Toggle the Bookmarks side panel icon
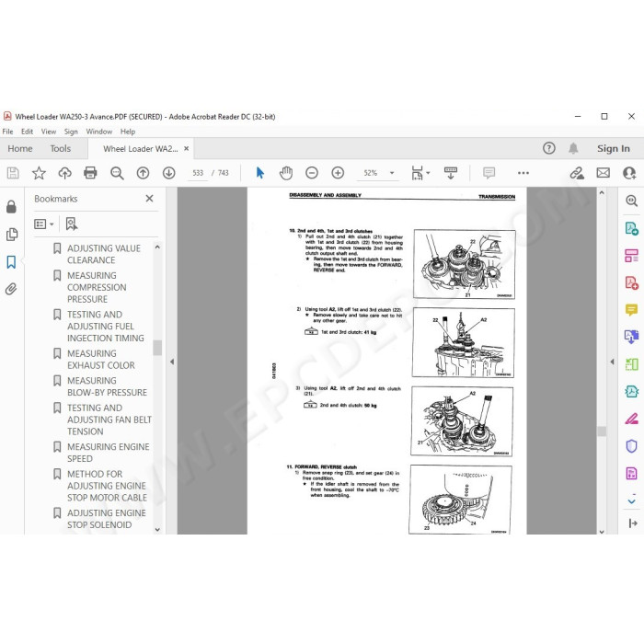644x644 pixels. pos(11,262)
